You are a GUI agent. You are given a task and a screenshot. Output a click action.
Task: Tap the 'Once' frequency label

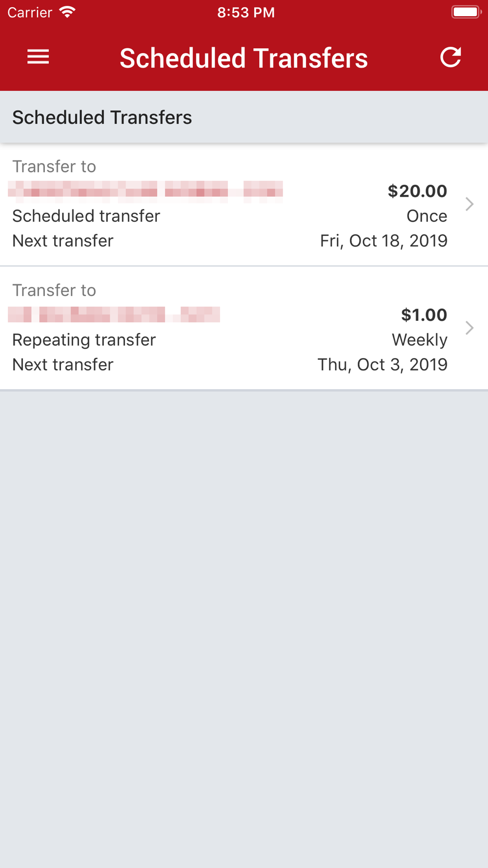click(427, 216)
